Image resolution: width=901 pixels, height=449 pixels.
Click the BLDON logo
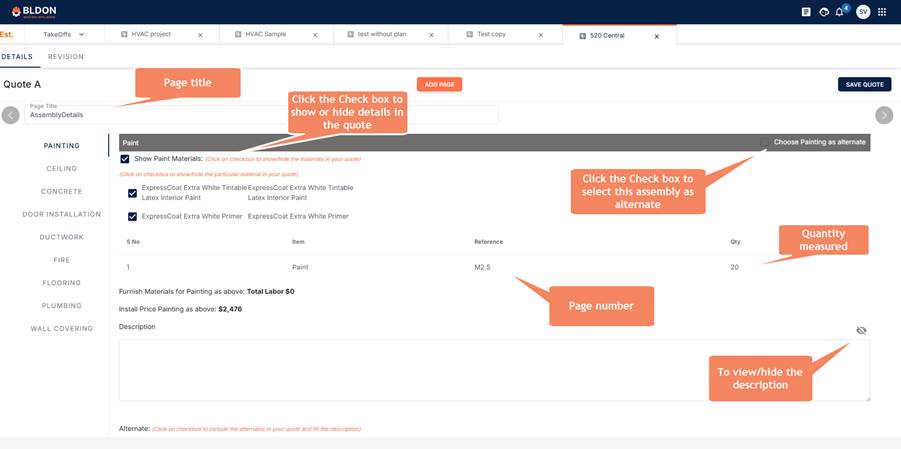click(x=35, y=11)
